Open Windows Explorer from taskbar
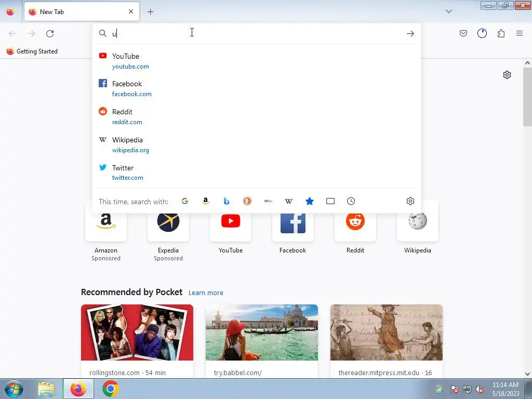The image size is (532, 399). click(46, 389)
